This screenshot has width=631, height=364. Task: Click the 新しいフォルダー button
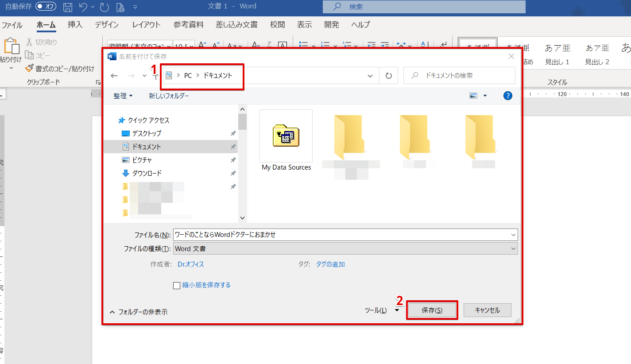169,96
